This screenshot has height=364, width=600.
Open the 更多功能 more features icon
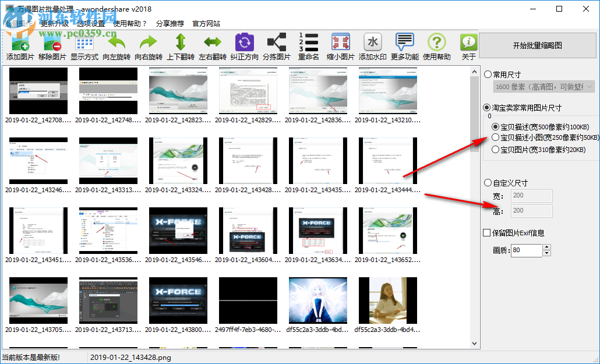[x=405, y=47]
